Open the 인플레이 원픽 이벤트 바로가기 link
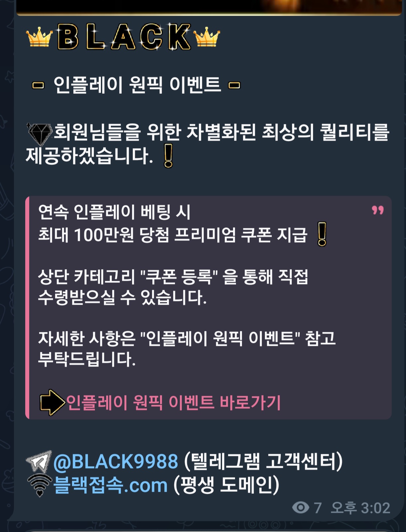Viewport: 406px width, 532px height. click(174, 403)
